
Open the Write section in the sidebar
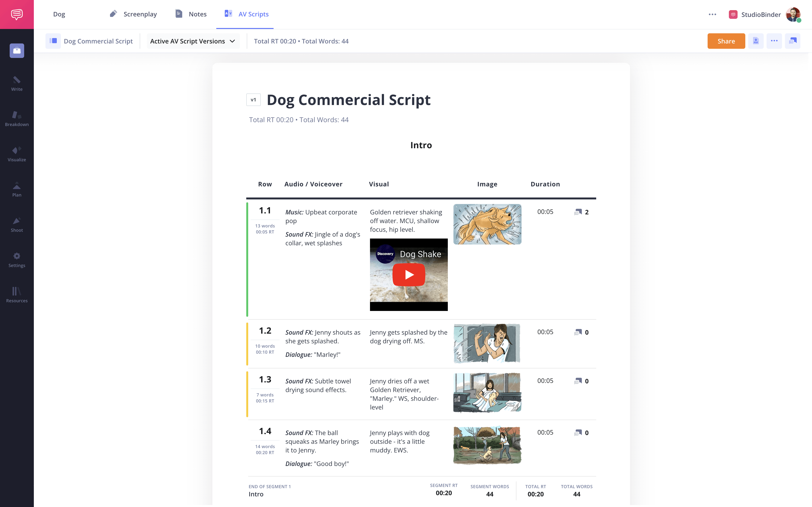click(x=16, y=83)
